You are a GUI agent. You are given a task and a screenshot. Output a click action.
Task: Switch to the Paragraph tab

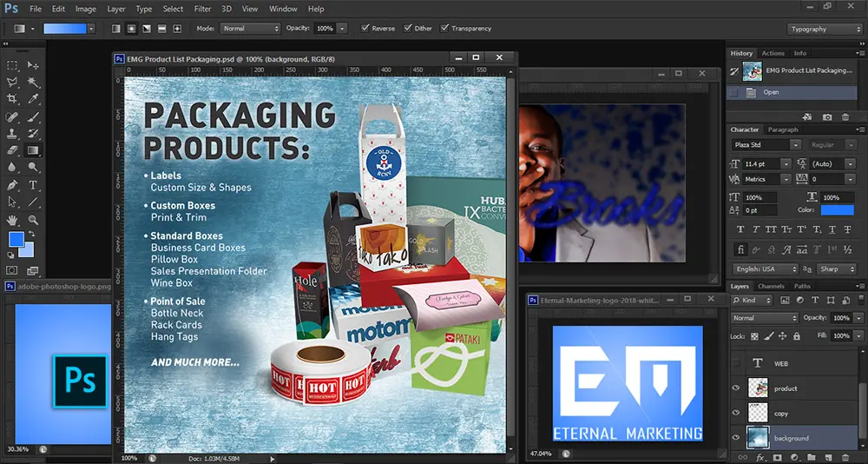pyautogui.click(x=783, y=129)
